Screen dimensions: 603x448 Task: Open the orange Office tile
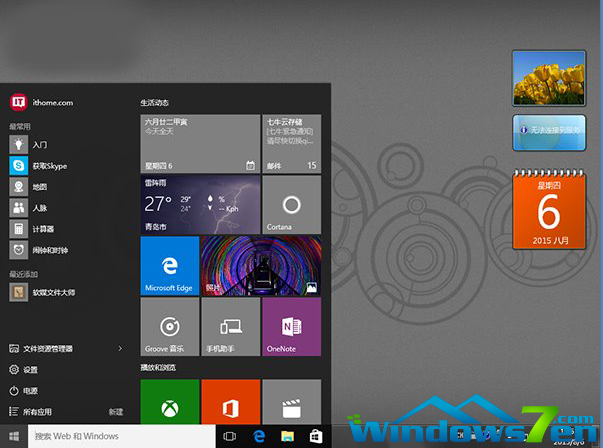pos(231,402)
